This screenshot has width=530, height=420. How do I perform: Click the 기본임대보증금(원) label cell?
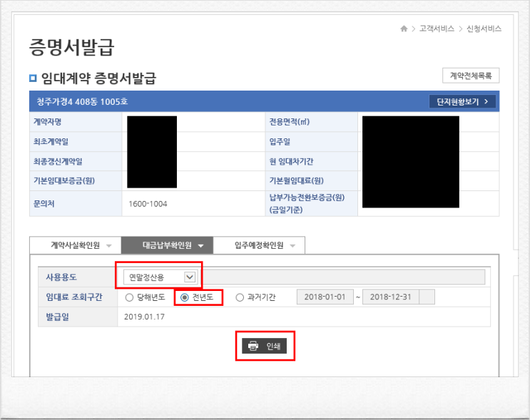tap(76, 181)
